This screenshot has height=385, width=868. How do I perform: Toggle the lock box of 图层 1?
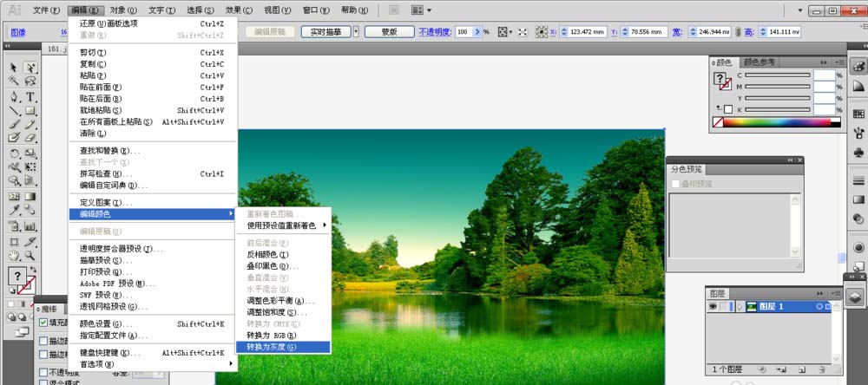723,306
